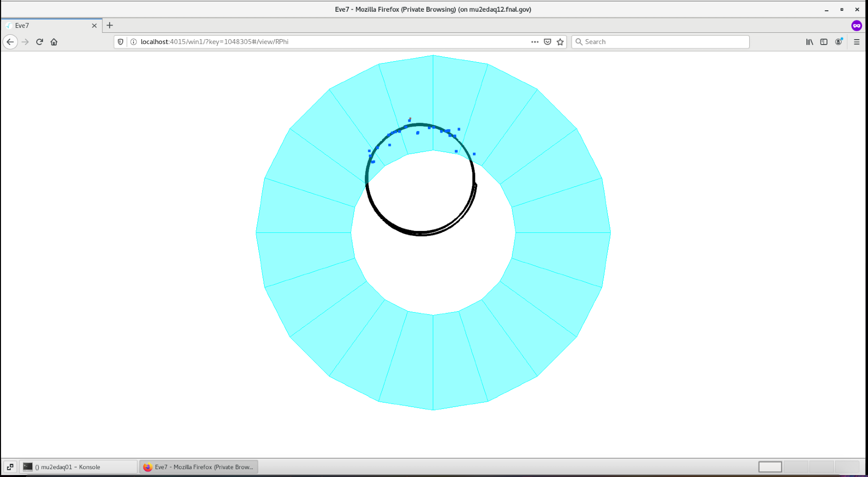
Task: Open Firefox account icon
Action: click(839, 42)
